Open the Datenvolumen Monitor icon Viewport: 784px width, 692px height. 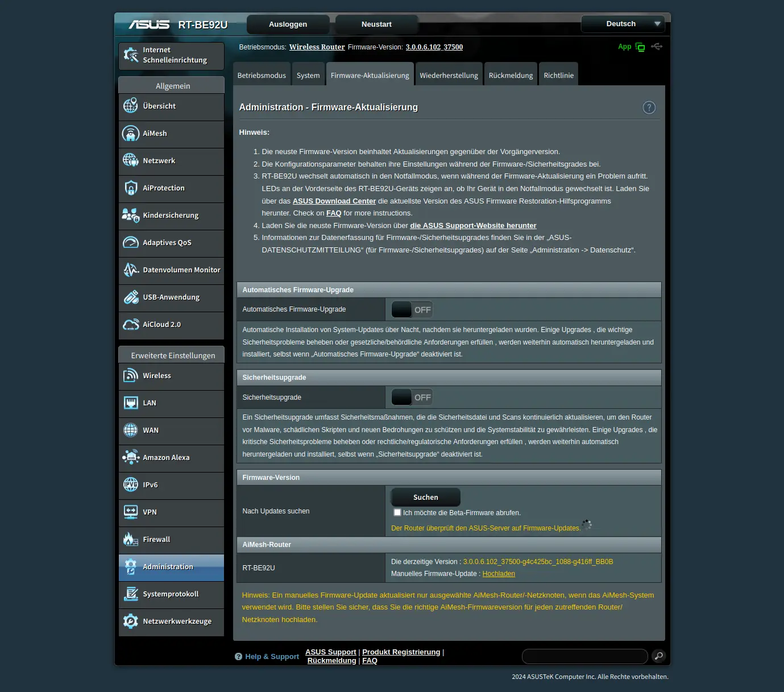click(131, 270)
